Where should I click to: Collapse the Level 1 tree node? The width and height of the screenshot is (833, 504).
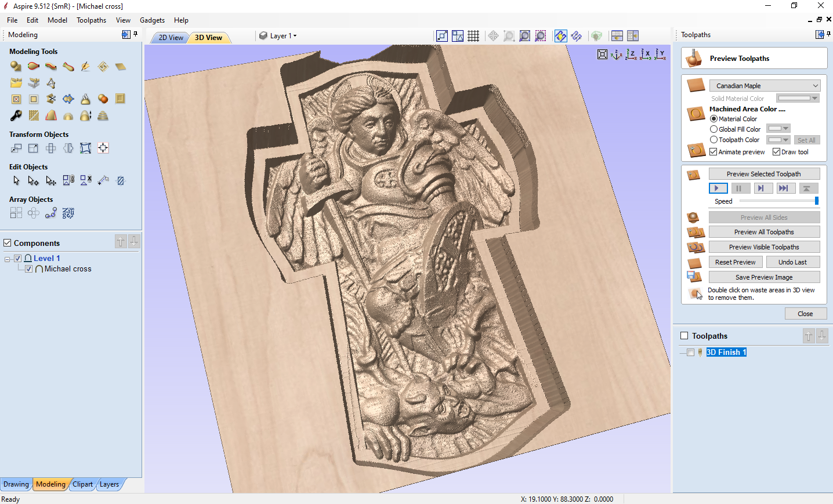pos(7,259)
